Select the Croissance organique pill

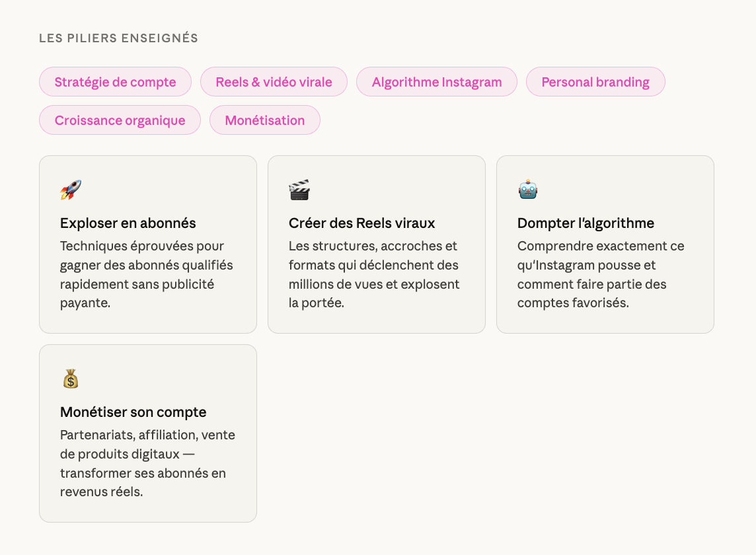tap(120, 120)
